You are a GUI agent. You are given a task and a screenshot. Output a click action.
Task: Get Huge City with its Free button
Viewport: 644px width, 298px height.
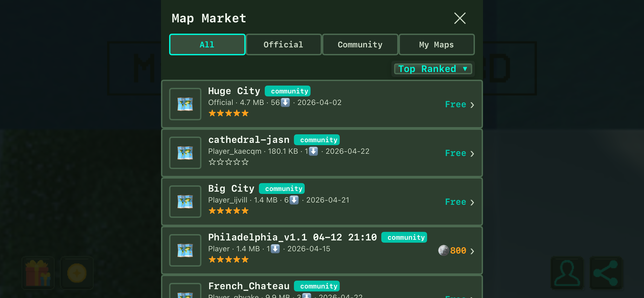click(x=456, y=104)
